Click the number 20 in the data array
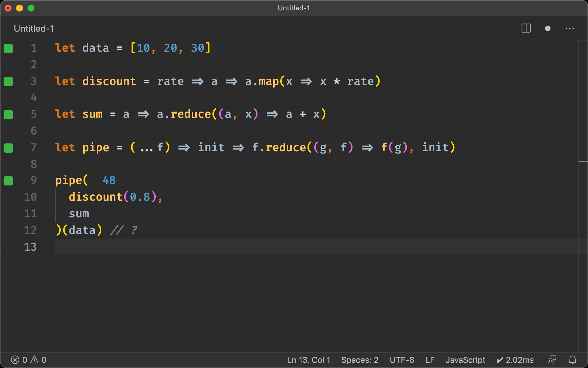Image resolution: width=588 pixels, height=368 pixels. coord(170,48)
